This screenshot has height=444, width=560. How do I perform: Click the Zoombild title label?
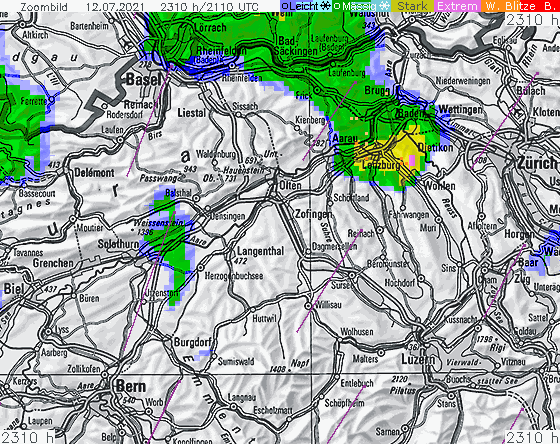tap(44, 6)
